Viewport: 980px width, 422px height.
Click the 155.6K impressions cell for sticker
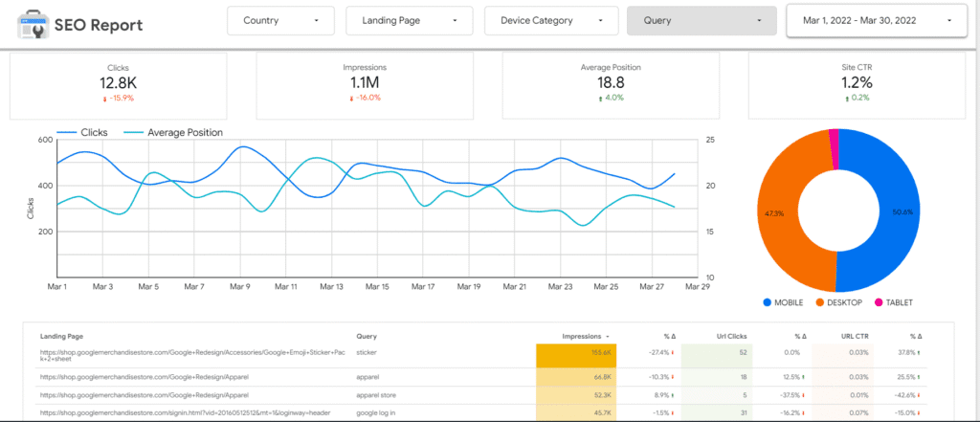tap(576, 354)
